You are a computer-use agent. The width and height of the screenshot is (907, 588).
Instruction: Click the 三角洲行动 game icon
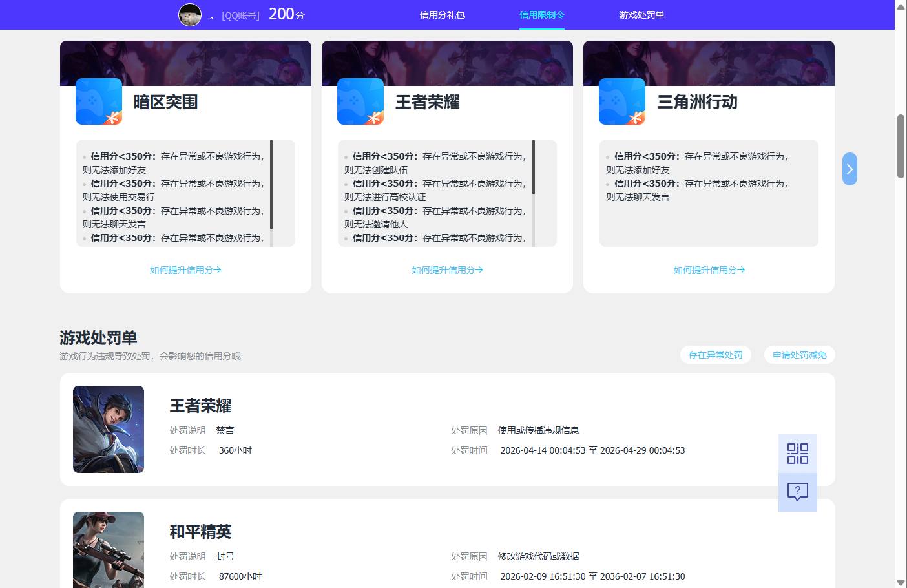click(x=622, y=101)
